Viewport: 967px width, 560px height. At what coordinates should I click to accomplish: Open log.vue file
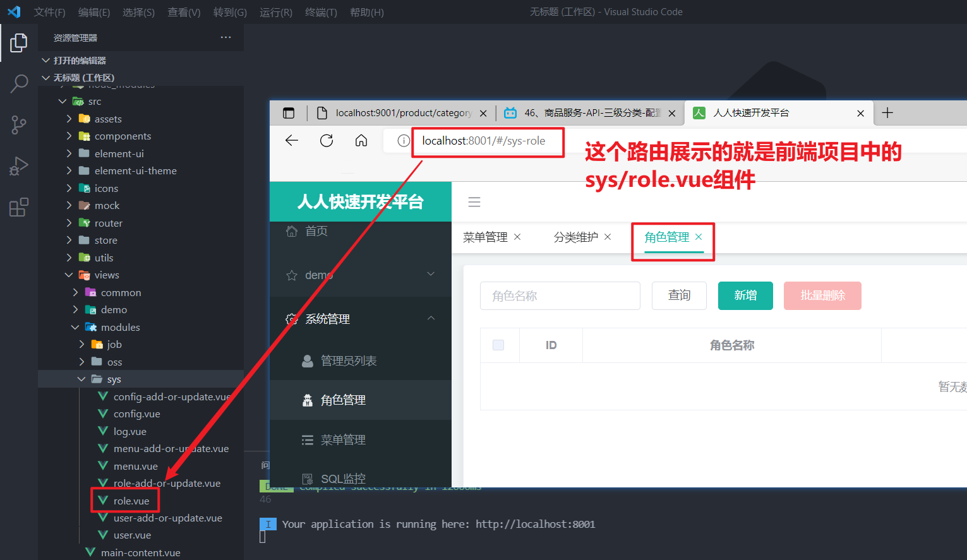tap(129, 432)
